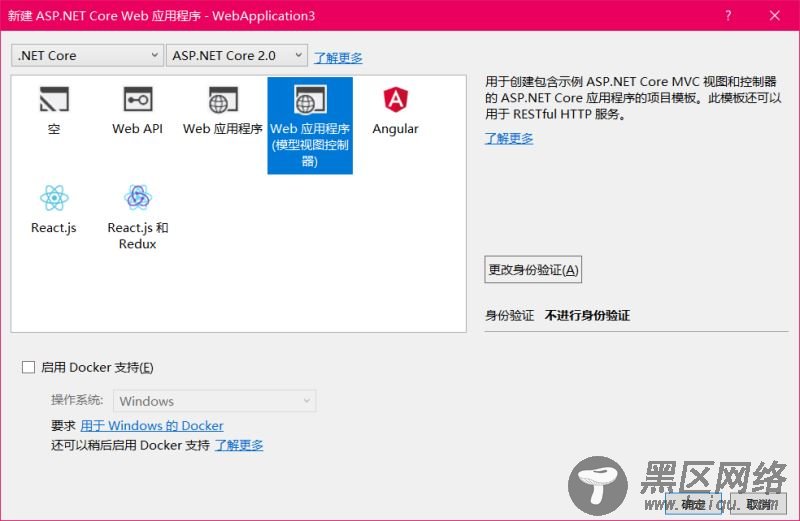This screenshot has width=800, height=521.
Task: Choose the Web API template
Action: (x=137, y=111)
